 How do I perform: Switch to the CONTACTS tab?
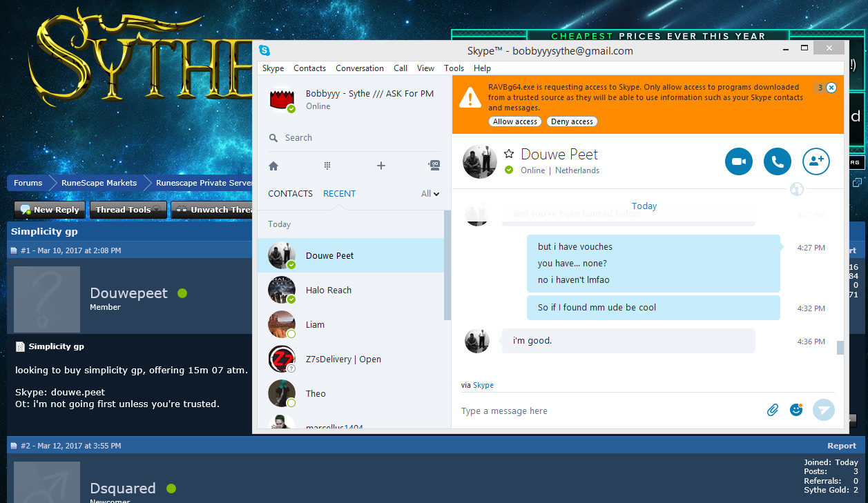click(x=290, y=194)
